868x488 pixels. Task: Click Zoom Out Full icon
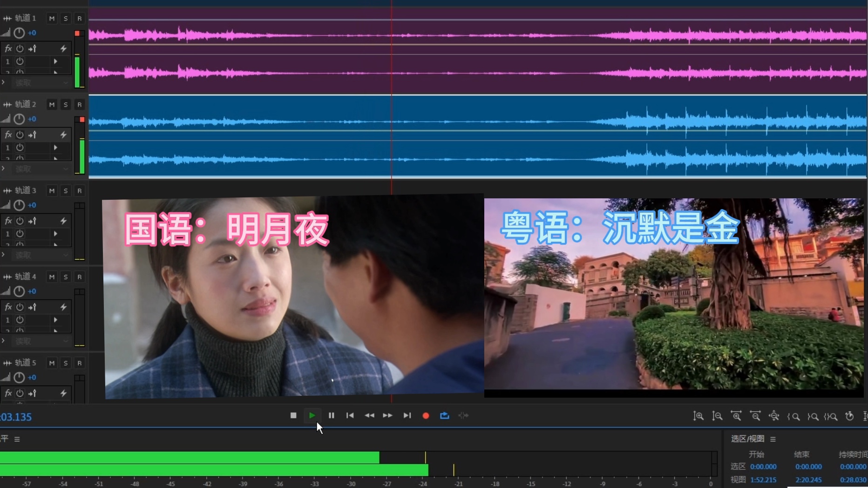[x=774, y=416]
